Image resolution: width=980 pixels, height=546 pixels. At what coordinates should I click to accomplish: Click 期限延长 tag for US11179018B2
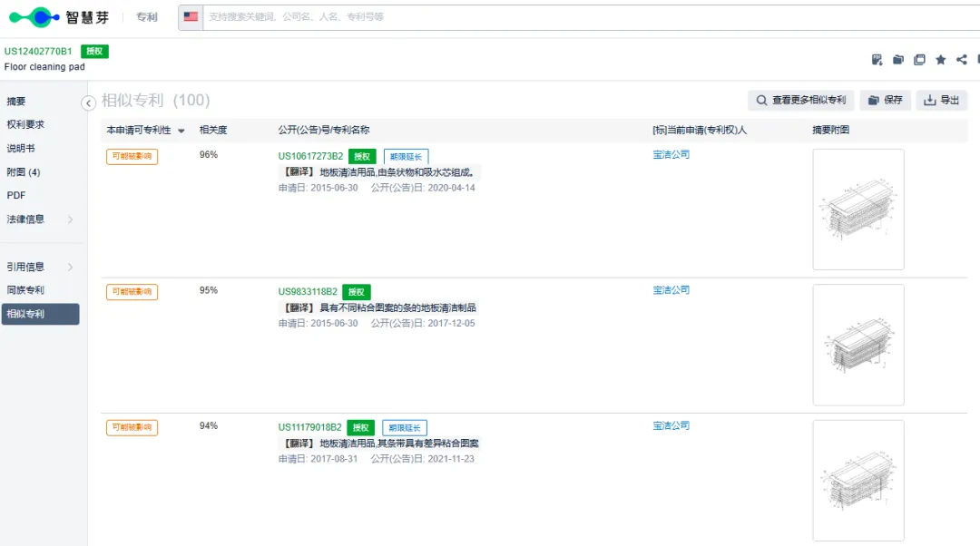(405, 428)
